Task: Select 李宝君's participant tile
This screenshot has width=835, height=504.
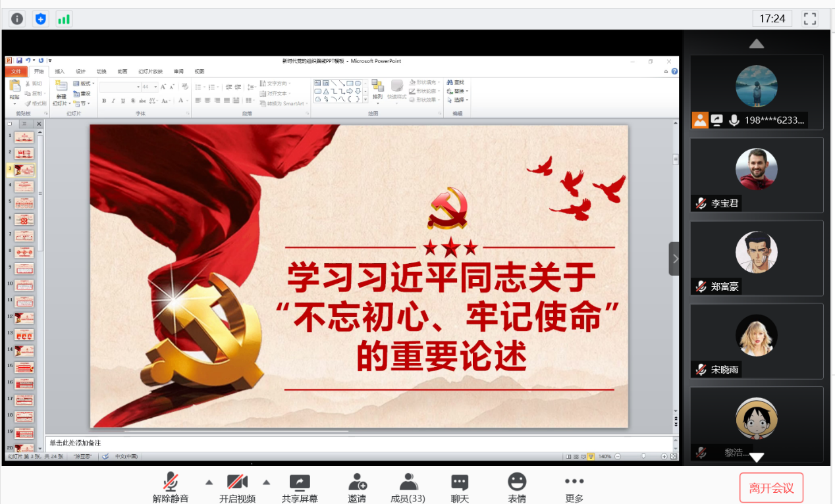Action: pyautogui.click(x=757, y=175)
